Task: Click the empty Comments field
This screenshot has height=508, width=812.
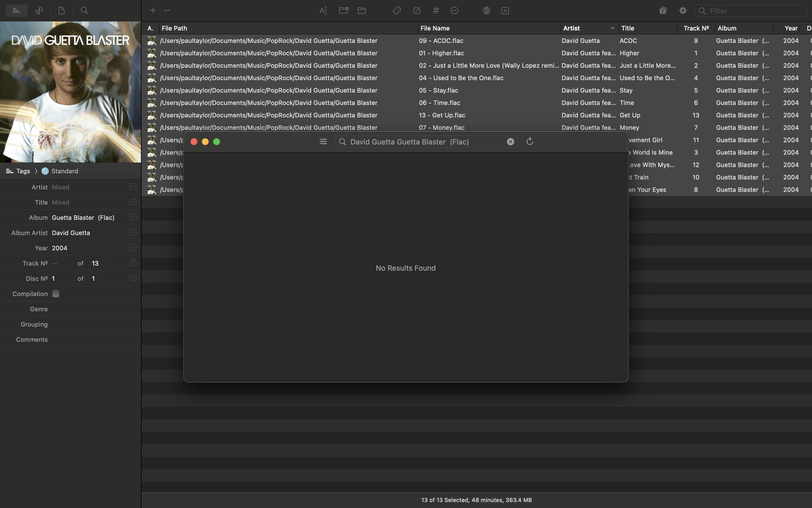Action: [94, 340]
